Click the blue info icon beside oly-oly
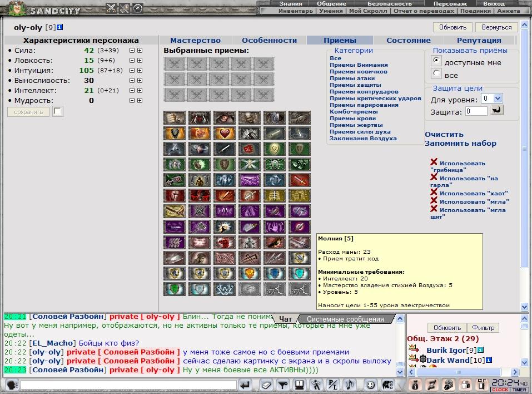The height and width of the screenshot is (394, 532). click(x=59, y=27)
